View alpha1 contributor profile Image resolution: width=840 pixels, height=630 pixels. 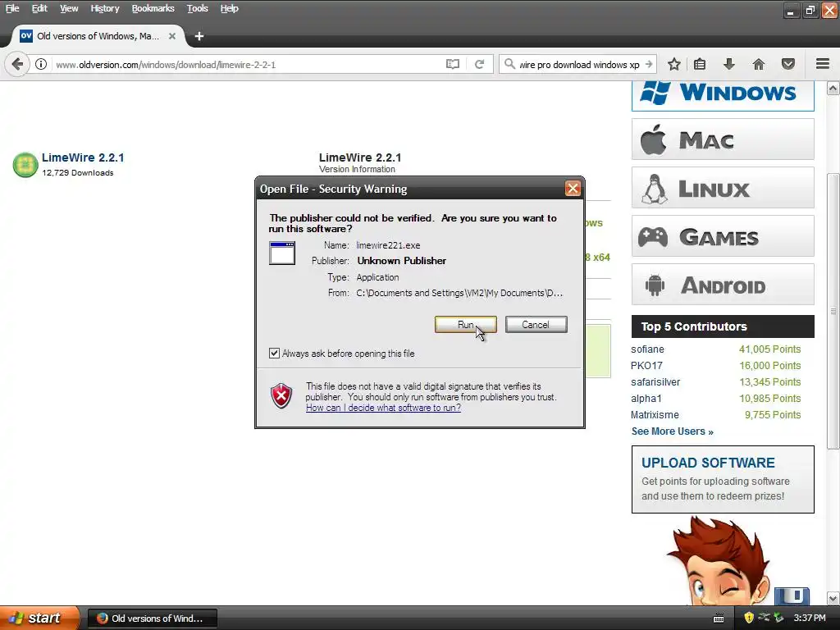(x=646, y=399)
